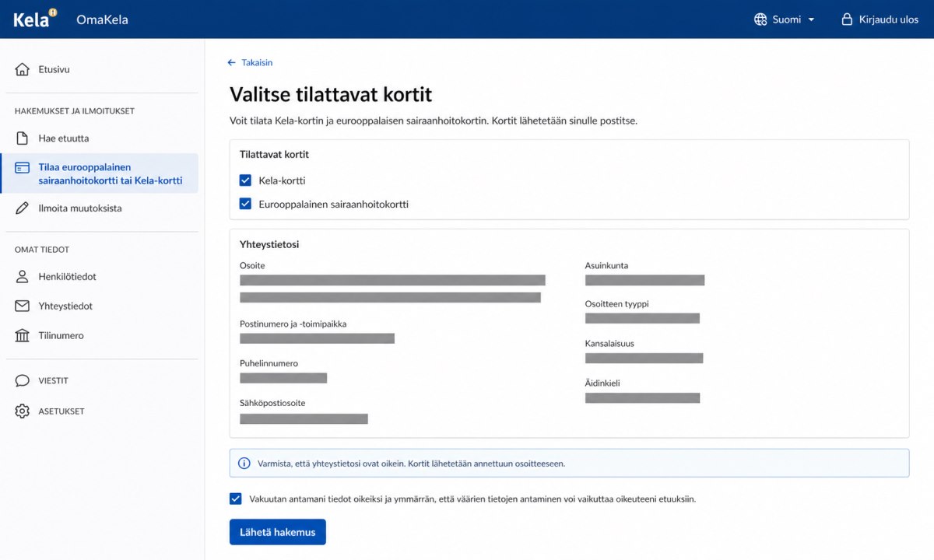Click the OMAT TIEDOT section header
934x560 pixels.
[42, 250]
